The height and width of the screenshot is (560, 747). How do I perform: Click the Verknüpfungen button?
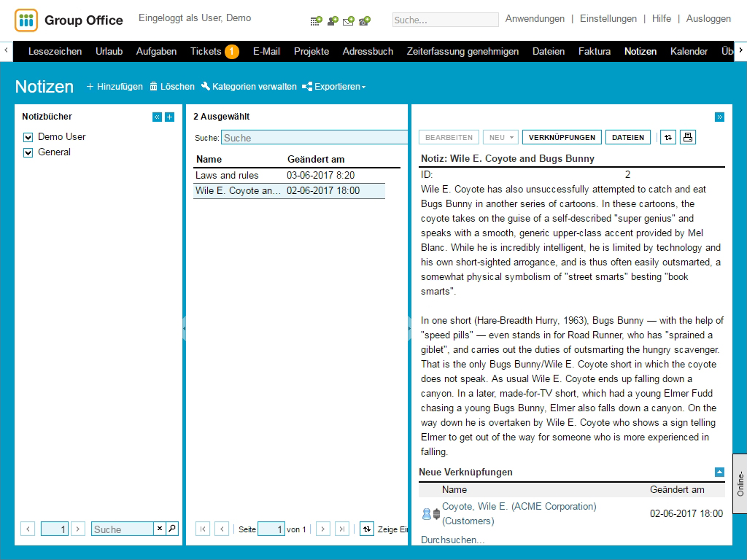pyautogui.click(x=562, y=137)
